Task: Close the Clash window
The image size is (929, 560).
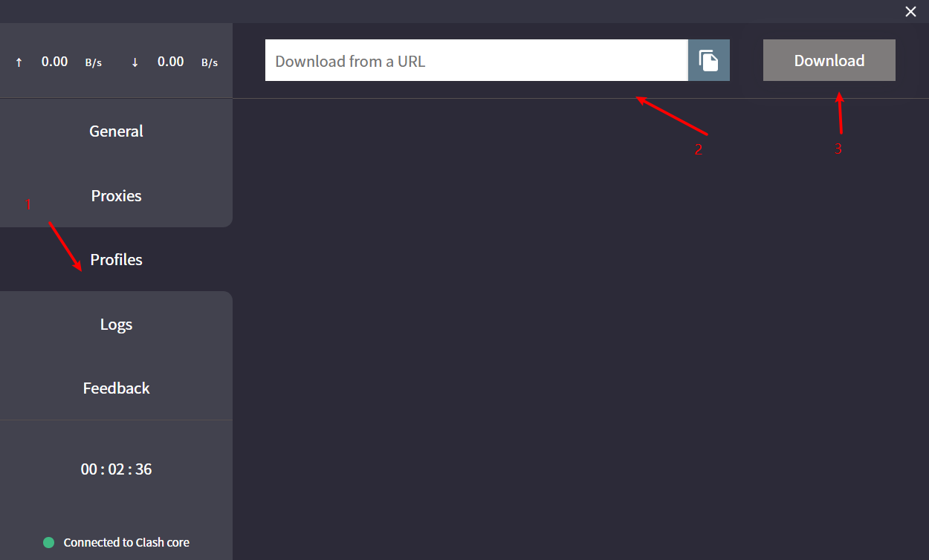Action: click(x=910, y=11)
